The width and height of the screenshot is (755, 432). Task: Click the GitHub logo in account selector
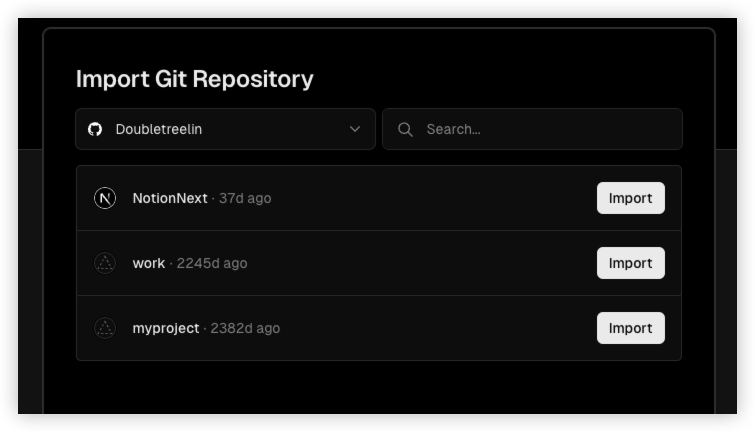tap(95, 129)
